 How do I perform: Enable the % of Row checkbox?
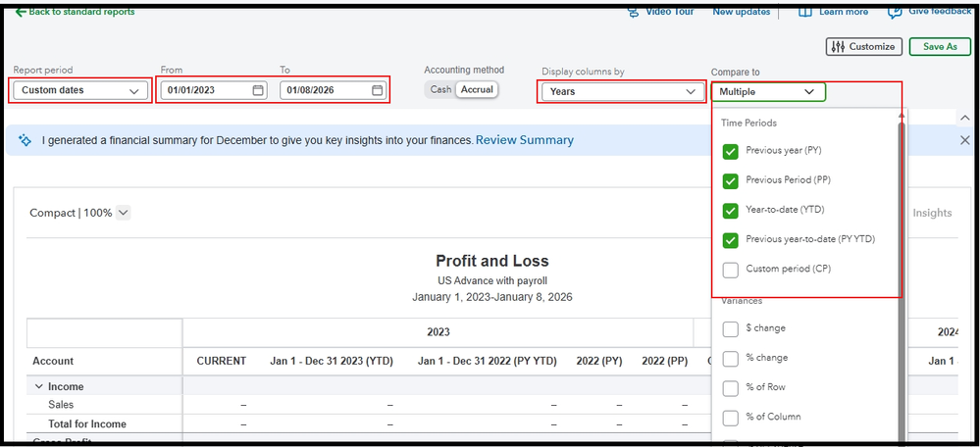coord(731,388)
